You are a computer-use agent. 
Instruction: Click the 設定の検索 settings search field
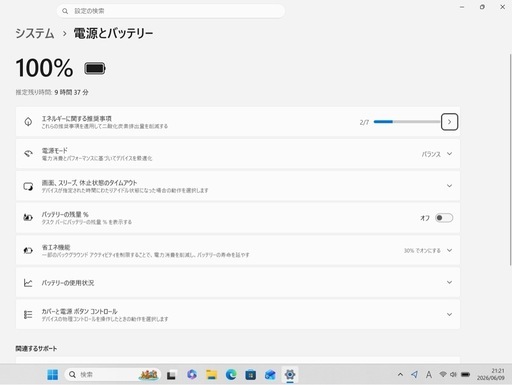pyautogui.click(x=171, y=11)
